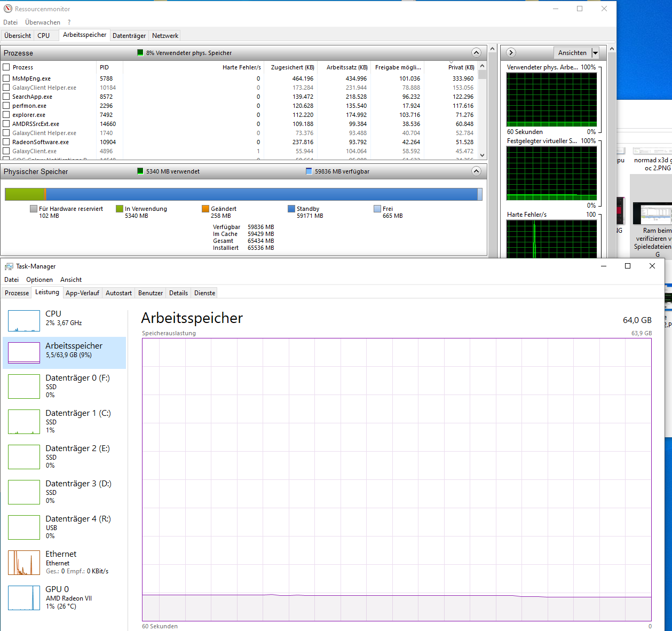Tick the checkbox for GalaxyClient.exe
The image size is (672, 631).
(x=6, y=151)
